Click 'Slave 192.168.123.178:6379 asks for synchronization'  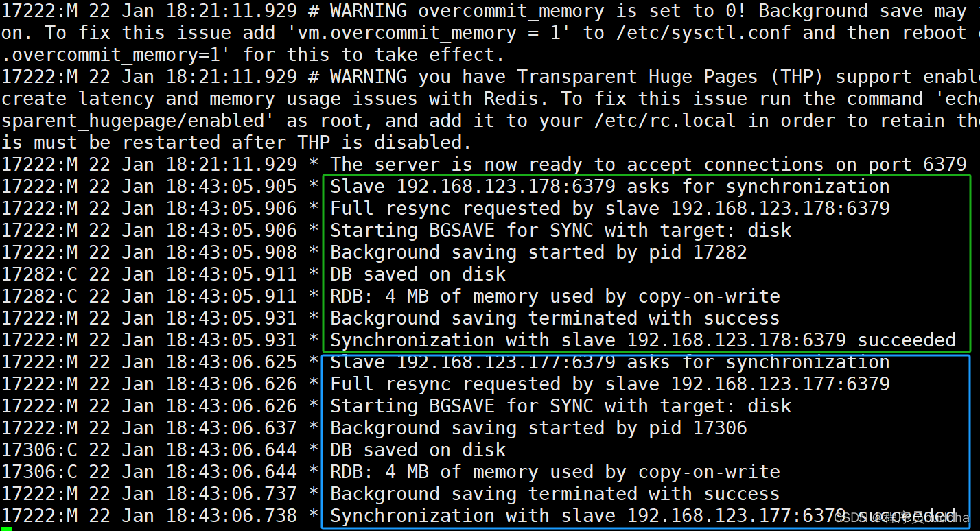point(610,187)
